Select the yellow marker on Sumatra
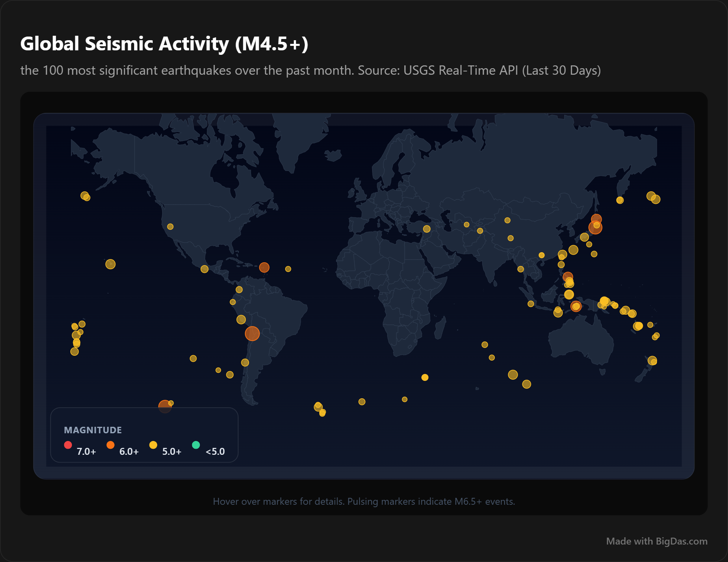Image resolution: width=728 pixels, height=562 pixels. [531, 304]
